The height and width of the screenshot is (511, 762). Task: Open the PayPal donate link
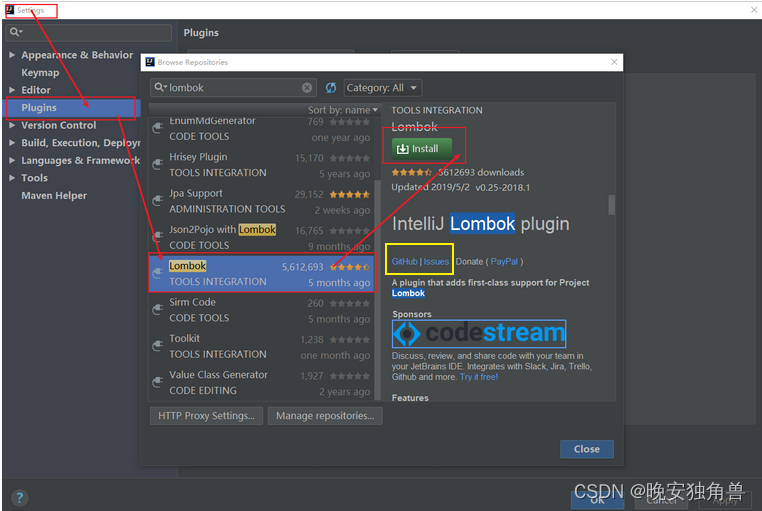(504, 261)
